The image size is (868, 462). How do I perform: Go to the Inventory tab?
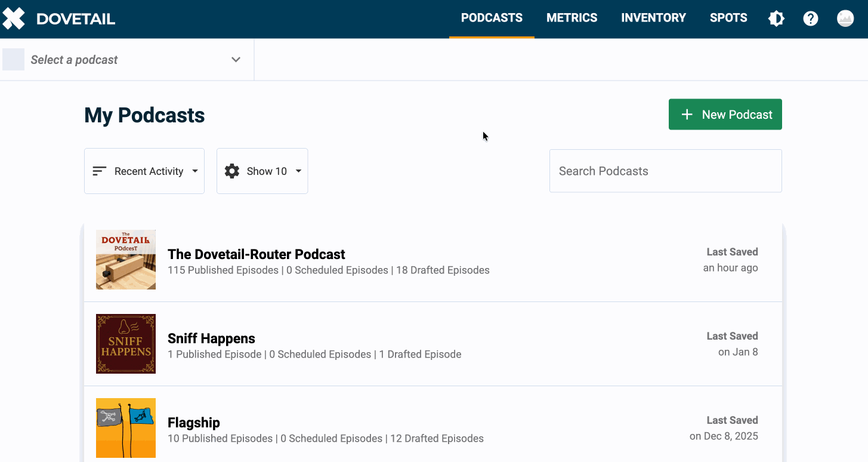click(653, 18)
